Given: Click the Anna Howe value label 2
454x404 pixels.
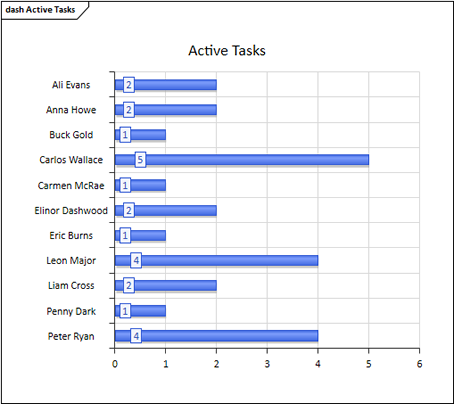Looking at the screenshot, I should (x=129, y=110).
